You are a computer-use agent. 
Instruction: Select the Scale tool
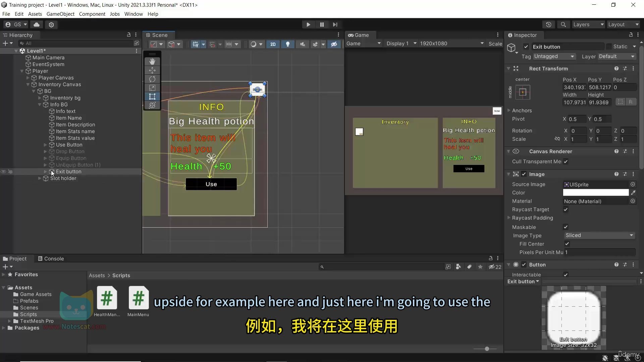click(x=152, y=87)
